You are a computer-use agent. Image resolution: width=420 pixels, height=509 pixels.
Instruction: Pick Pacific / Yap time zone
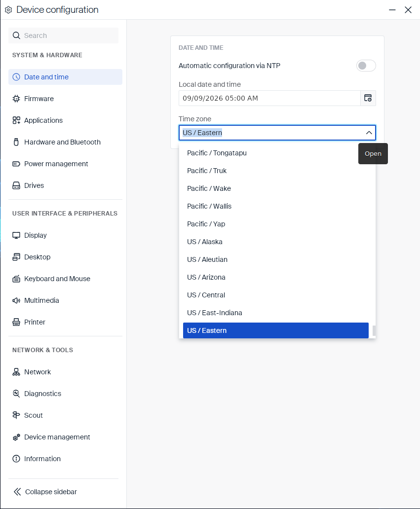tap(276, 224)
